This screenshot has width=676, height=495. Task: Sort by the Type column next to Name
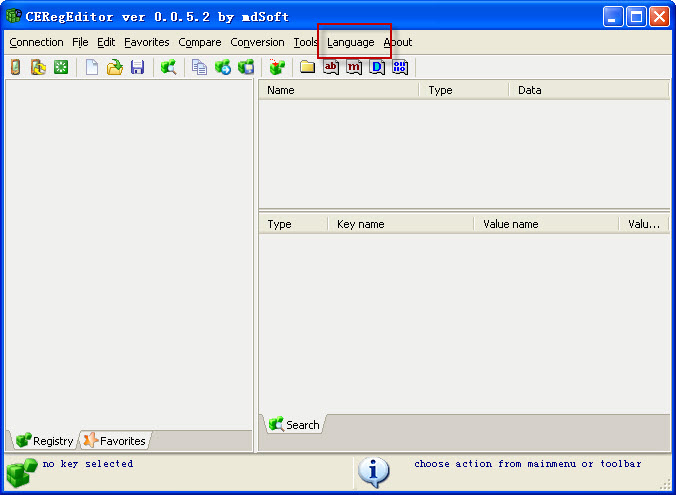[464, 90]
